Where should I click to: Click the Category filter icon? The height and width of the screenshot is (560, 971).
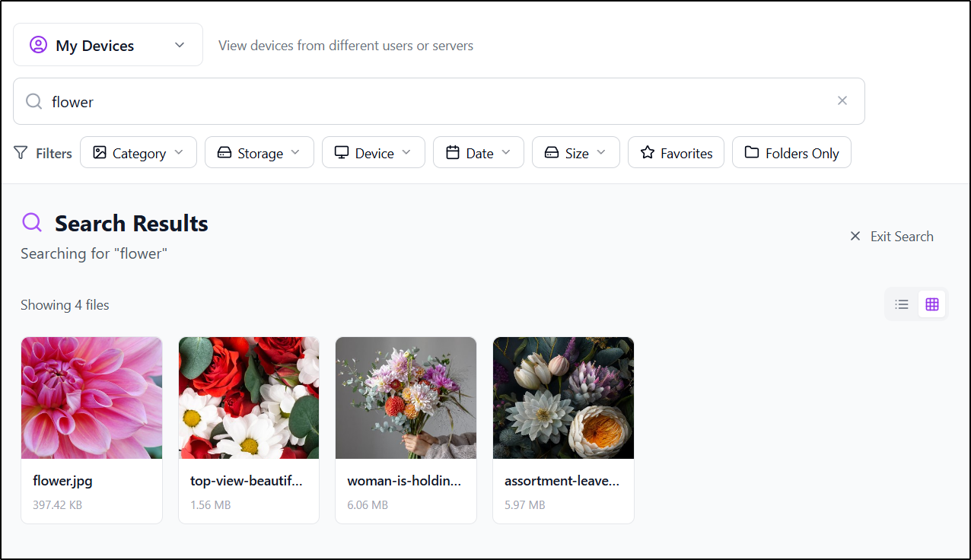tap(100, 152)
